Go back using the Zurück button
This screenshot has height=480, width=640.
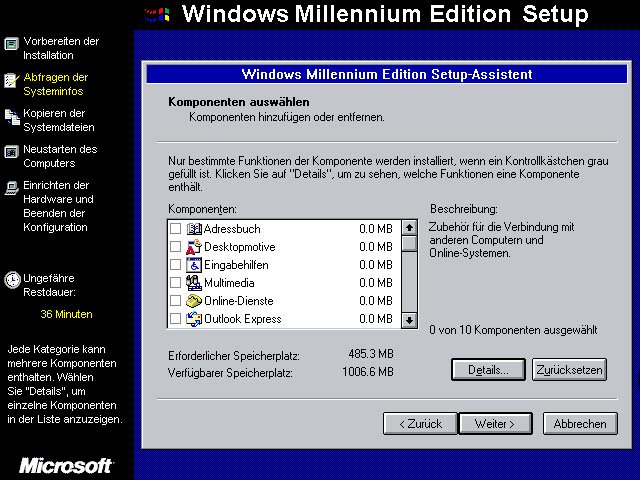pos(420,424)
